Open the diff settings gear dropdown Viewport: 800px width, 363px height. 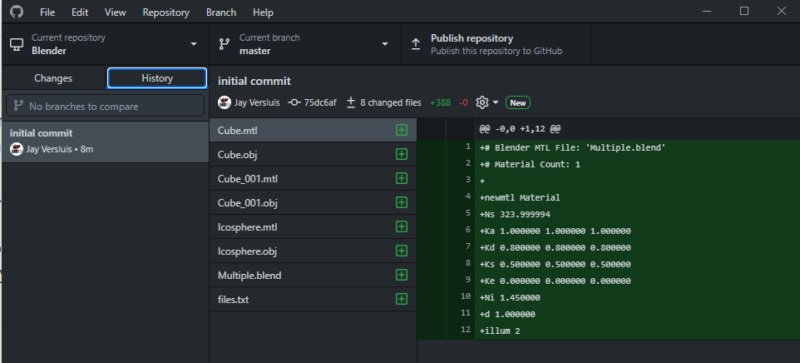[487, 103]
